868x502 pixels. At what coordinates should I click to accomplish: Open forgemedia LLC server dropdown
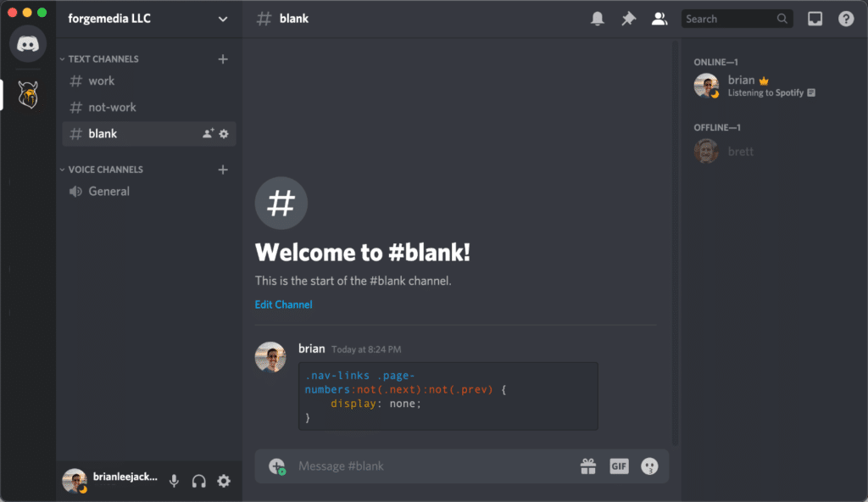(x=149, y=19)
